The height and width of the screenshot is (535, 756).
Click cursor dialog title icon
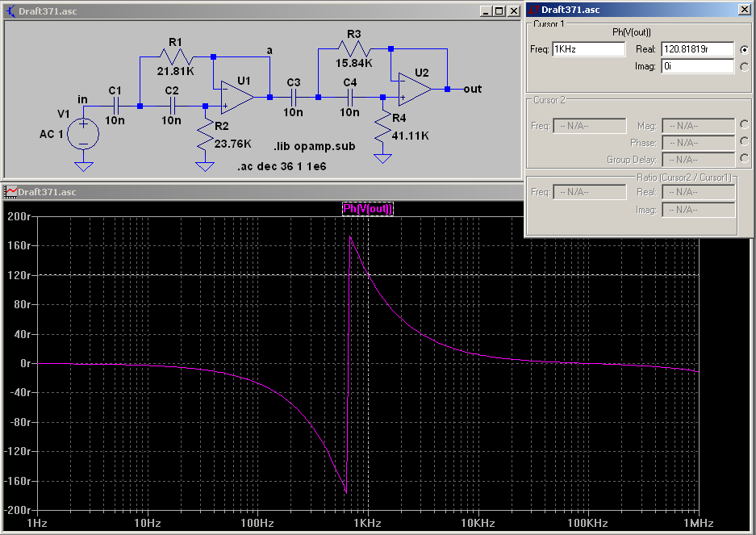coord(534,10)
